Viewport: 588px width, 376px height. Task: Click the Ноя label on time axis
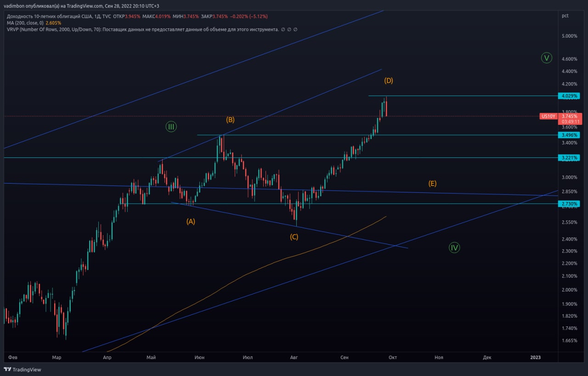click(439, 357)
